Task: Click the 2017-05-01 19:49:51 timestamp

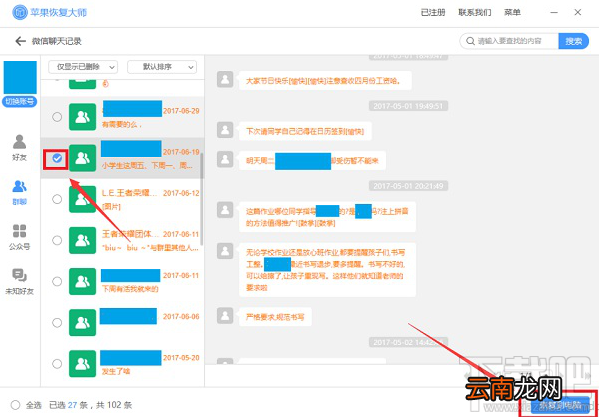Action: click(408, 106)
